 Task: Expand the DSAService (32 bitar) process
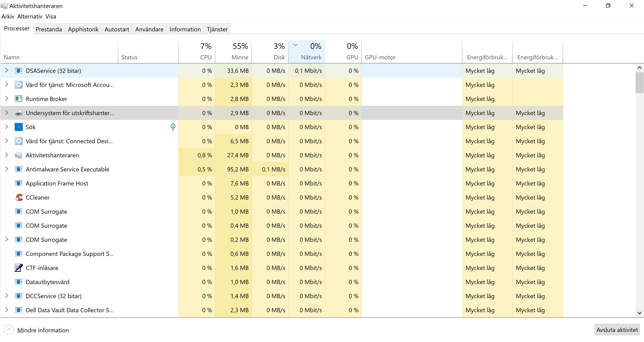(x=7, y=70)
